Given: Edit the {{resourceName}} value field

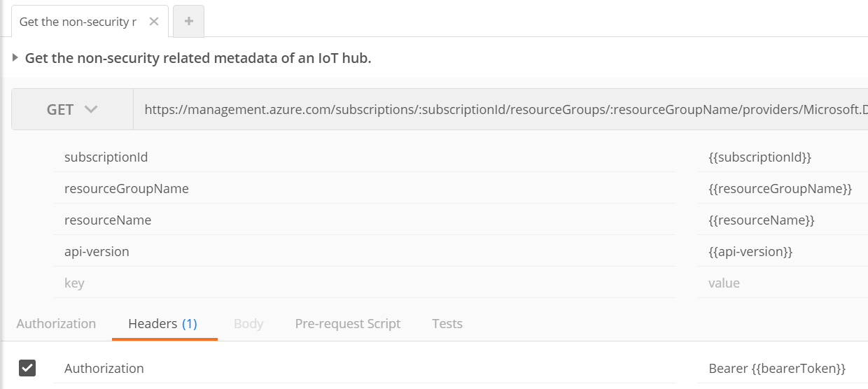Looking at the screenshot, I should 762,220.
